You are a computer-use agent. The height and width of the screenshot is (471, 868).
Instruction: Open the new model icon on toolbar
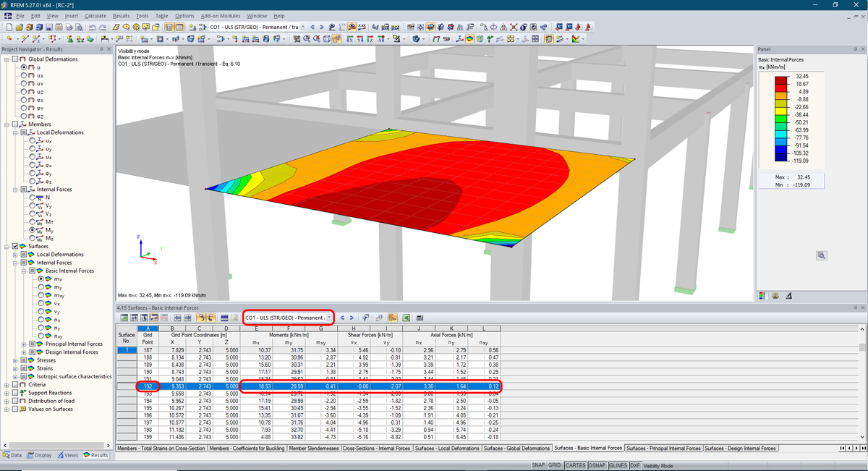(9, 27)
